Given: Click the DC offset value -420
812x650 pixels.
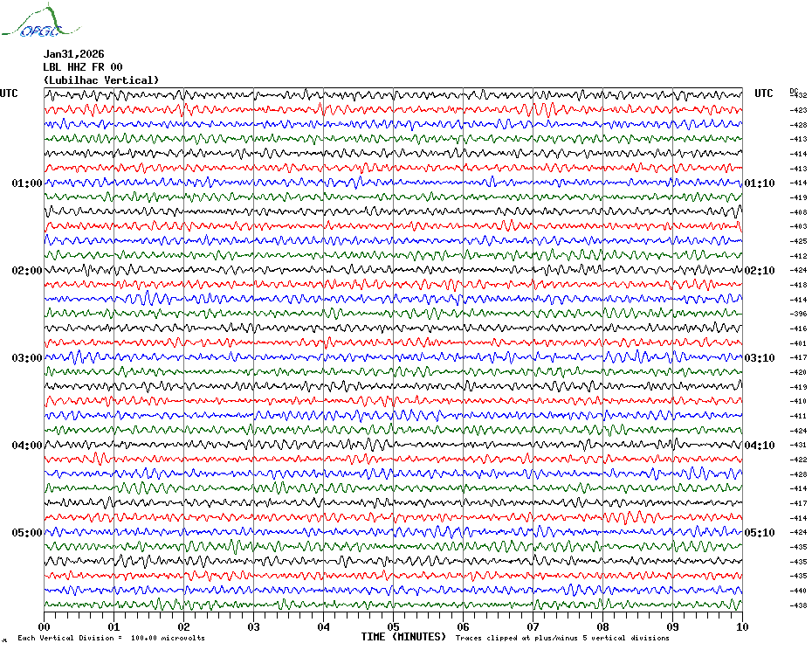Looking at the screenshot, I should point(799,373).
